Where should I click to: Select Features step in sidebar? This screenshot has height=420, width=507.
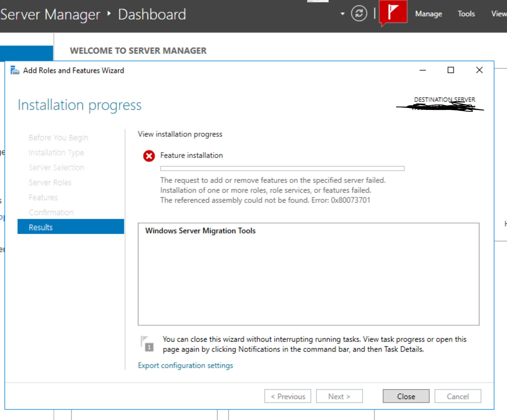(x=43, y=198)
